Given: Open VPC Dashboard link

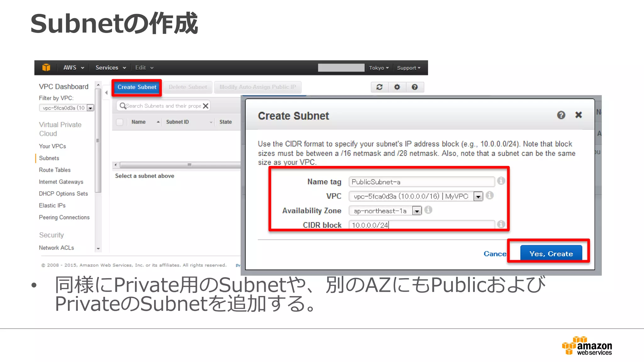Looking at the screenshot, I should coord(64,86).
